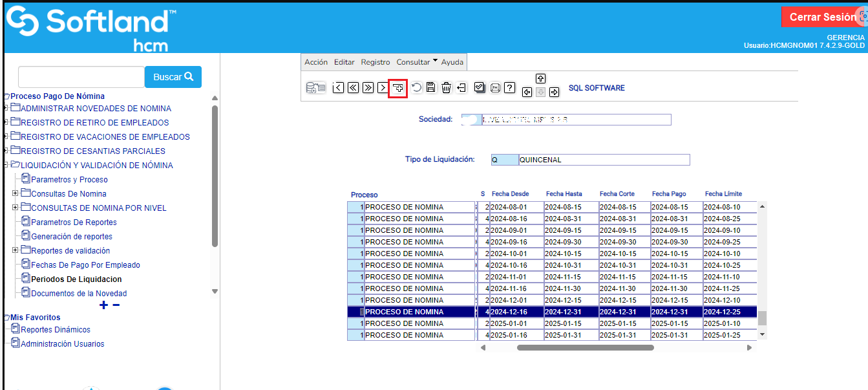Click the tree panel vertical scrollbar thumb

tap(215, 176)
